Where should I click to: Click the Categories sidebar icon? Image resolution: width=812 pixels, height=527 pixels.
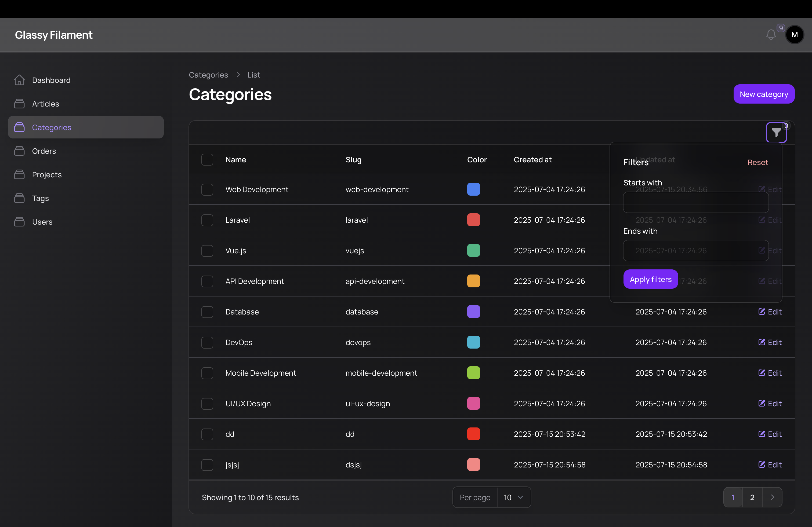point(19,127)
